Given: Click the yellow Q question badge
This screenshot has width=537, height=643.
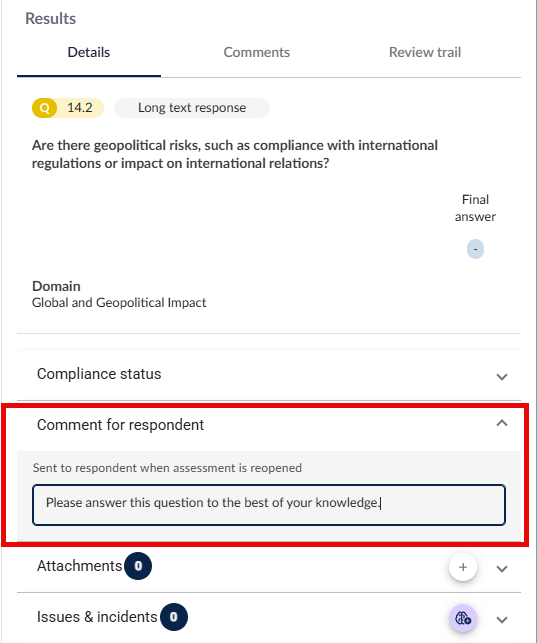Looking at the screenshot, I should click(44, 108).
